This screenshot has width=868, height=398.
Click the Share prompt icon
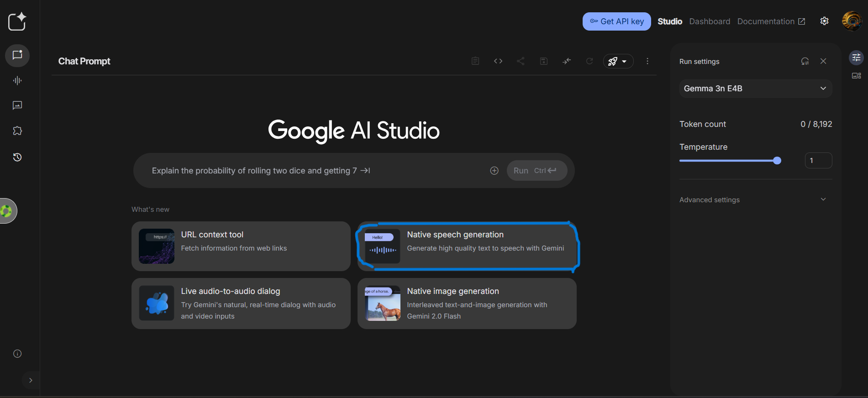(521, 61)
